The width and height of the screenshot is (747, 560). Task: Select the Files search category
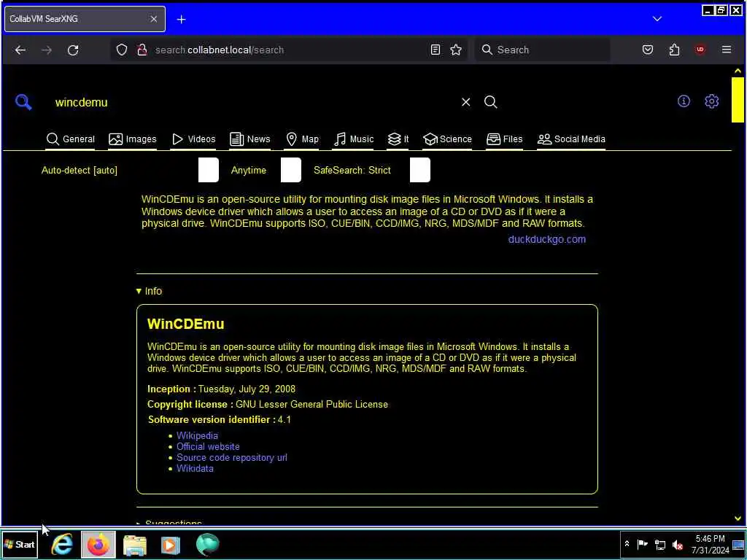[x=505, y=139]
